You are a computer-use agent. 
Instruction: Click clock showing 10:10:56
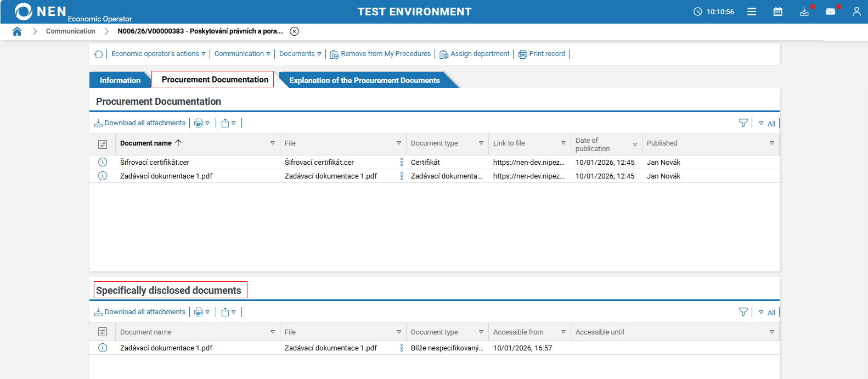714,12
